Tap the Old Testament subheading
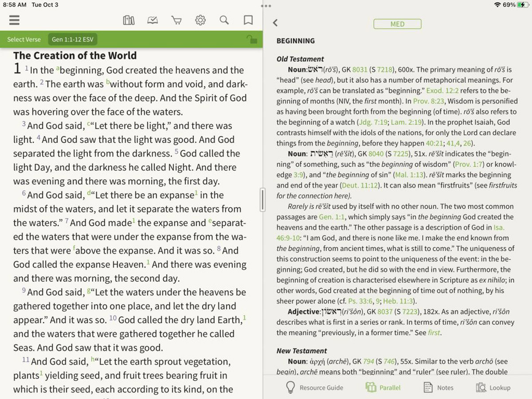This screenshot has height=399, width=532. (300, 59)
